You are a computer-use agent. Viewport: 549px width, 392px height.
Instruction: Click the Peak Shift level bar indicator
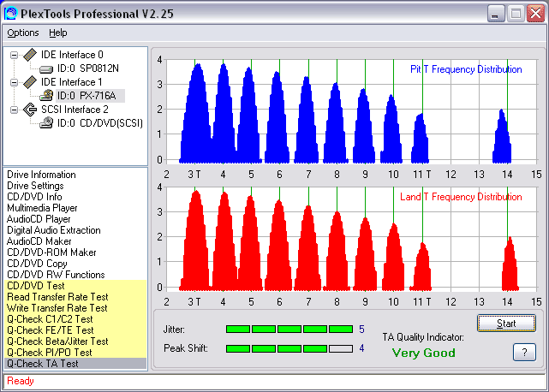(289, 348)
